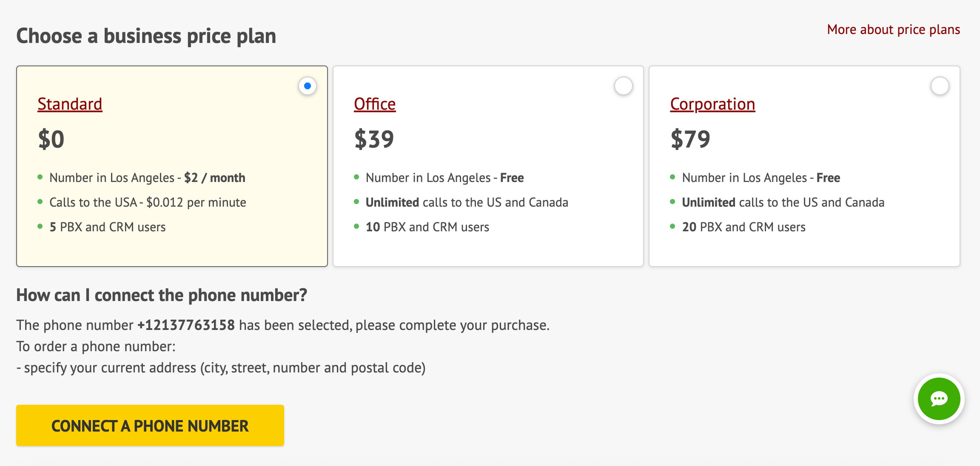Click the bullet next to Number in Los Angeles
Screen dimensions: 980x466
(x=41, y=178)
